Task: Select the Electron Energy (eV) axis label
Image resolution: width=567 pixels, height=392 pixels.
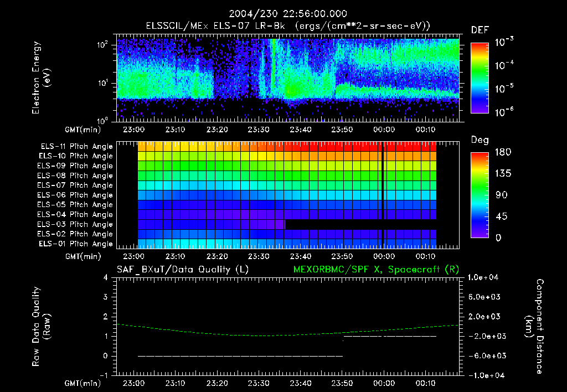Action: [40, 78]
